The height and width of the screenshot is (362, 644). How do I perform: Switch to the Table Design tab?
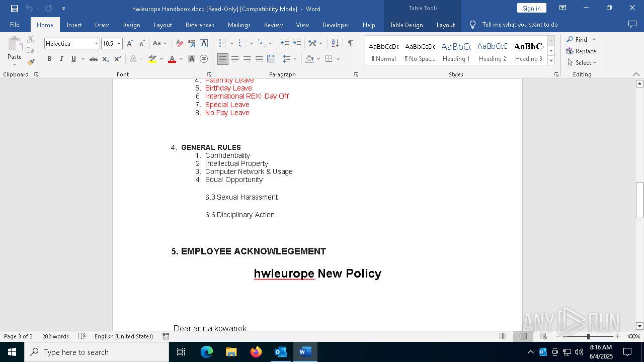tap(406, 25)
